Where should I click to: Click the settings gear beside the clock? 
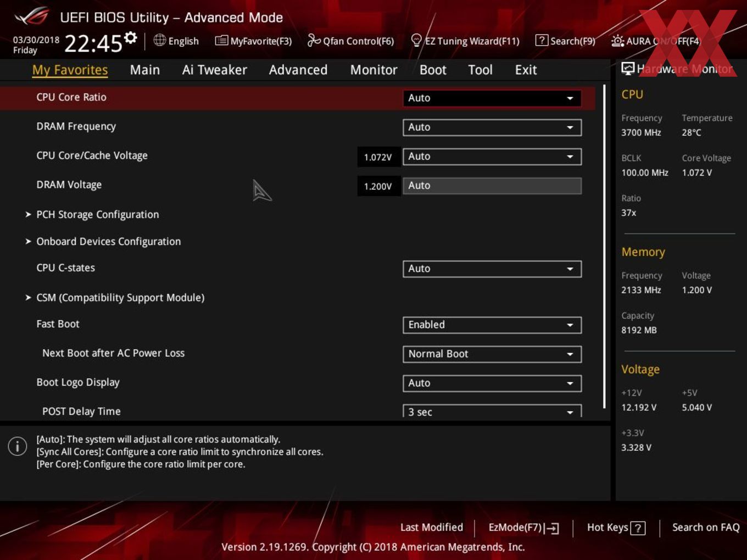click(x=130, y=37)
